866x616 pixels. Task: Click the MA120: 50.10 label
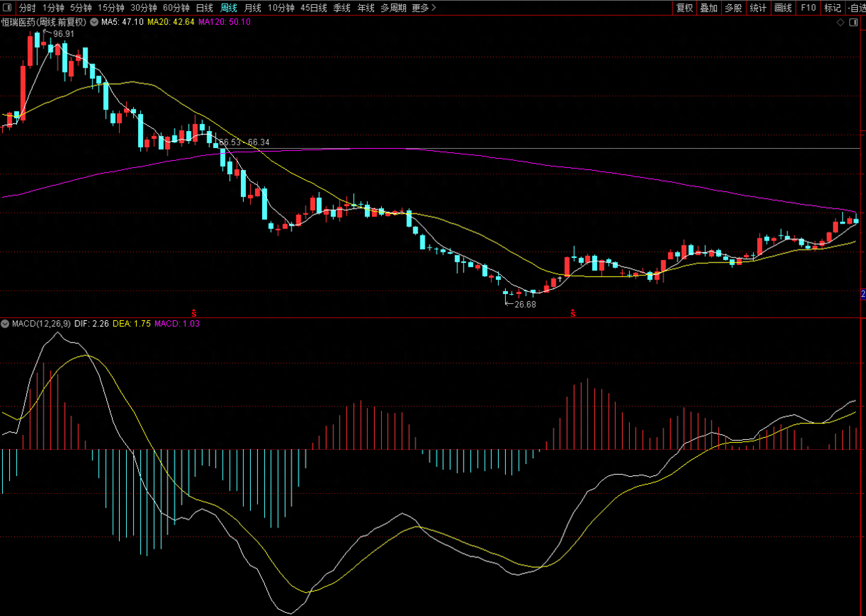[225, 22]
